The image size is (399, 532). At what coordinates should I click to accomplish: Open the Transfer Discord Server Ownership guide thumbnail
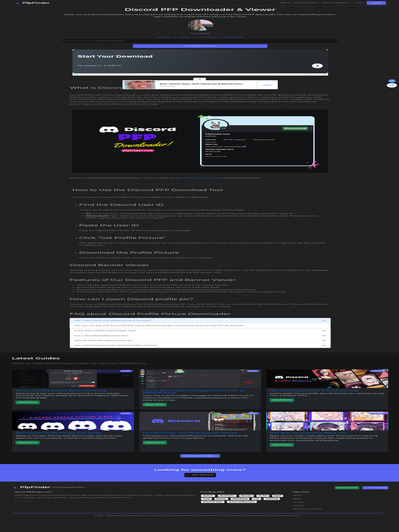pos(73,379)
